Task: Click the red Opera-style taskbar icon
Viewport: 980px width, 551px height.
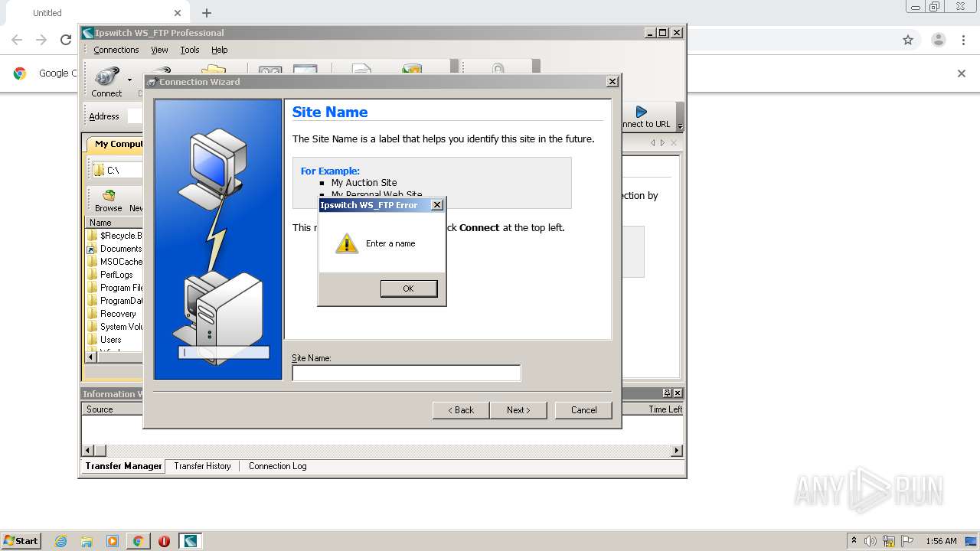Action: 164,541
